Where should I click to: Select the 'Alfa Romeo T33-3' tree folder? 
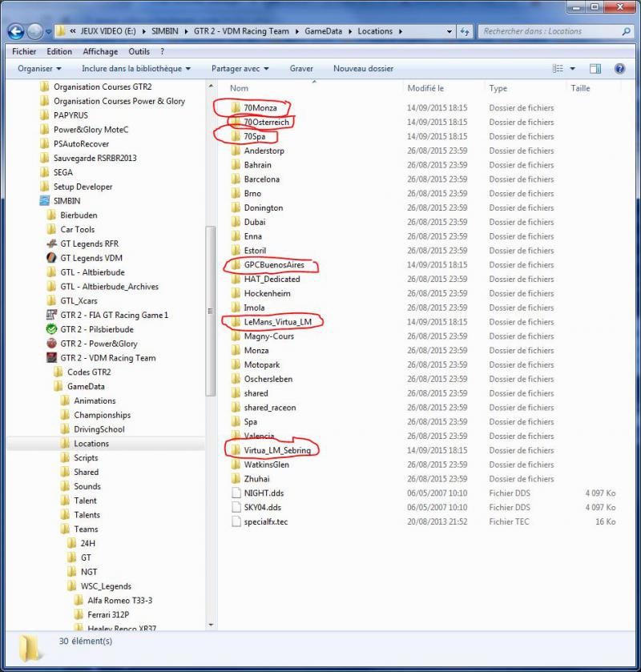coord(113,600)
